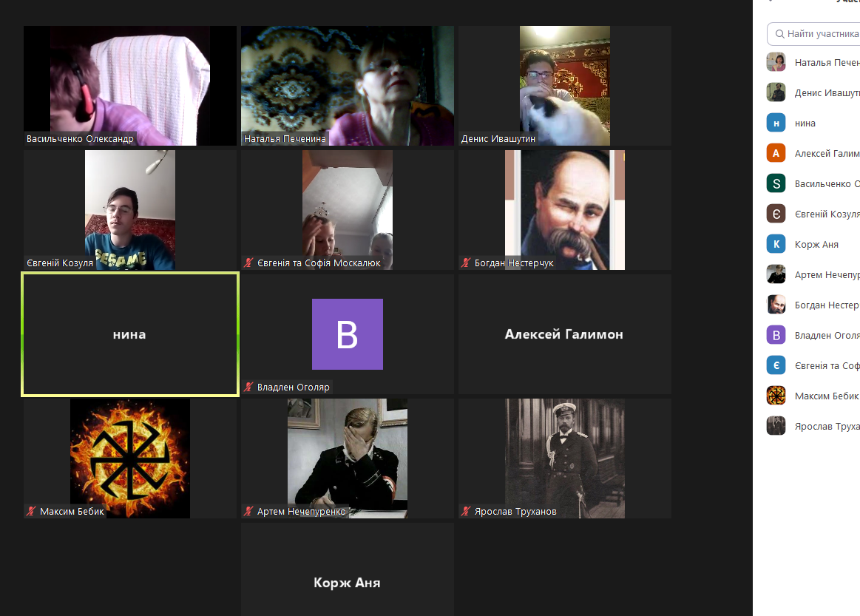The width and height of the screenshot is (860, 616).
Task: Click the search magnifier icon in participants panel
Action: pos(779,34)
